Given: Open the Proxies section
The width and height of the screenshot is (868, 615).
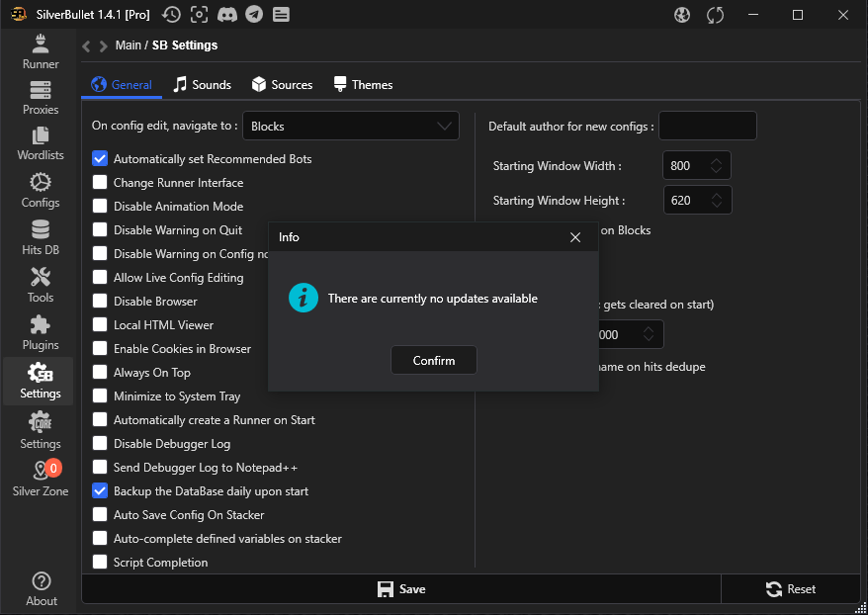Looking at the screenshot, I should pyautogui.click(x=41, y=98).
